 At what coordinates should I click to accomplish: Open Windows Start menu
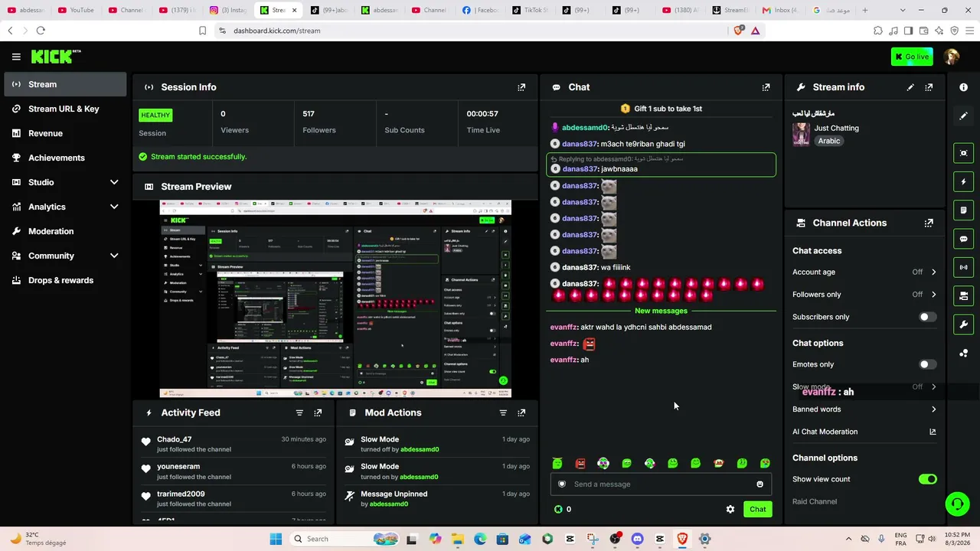pos(276,539)
